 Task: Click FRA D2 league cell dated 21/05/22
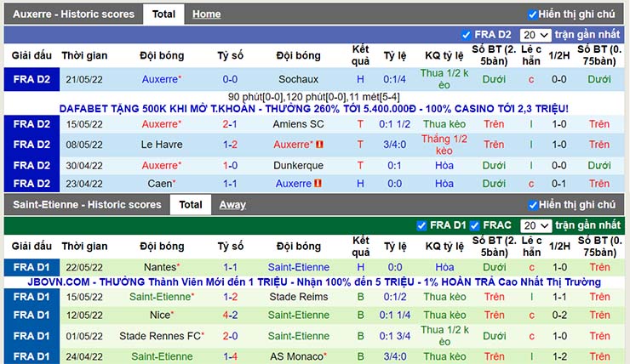(31, 79)
